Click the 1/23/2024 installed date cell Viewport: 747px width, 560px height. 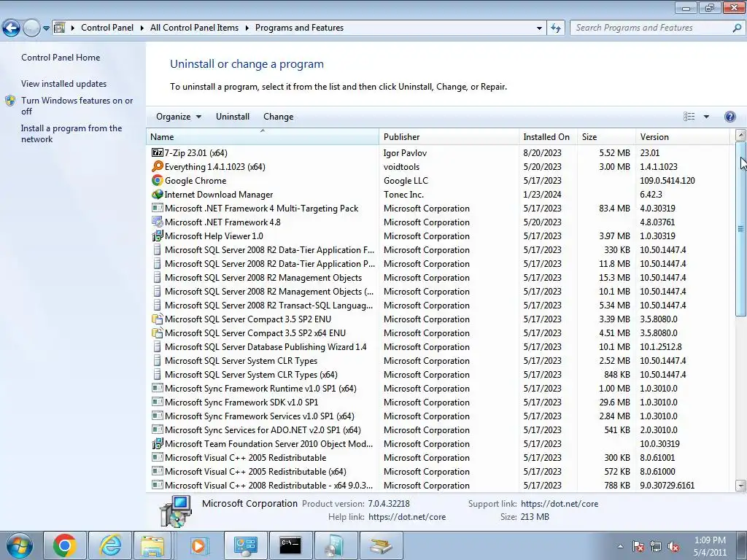542,194
